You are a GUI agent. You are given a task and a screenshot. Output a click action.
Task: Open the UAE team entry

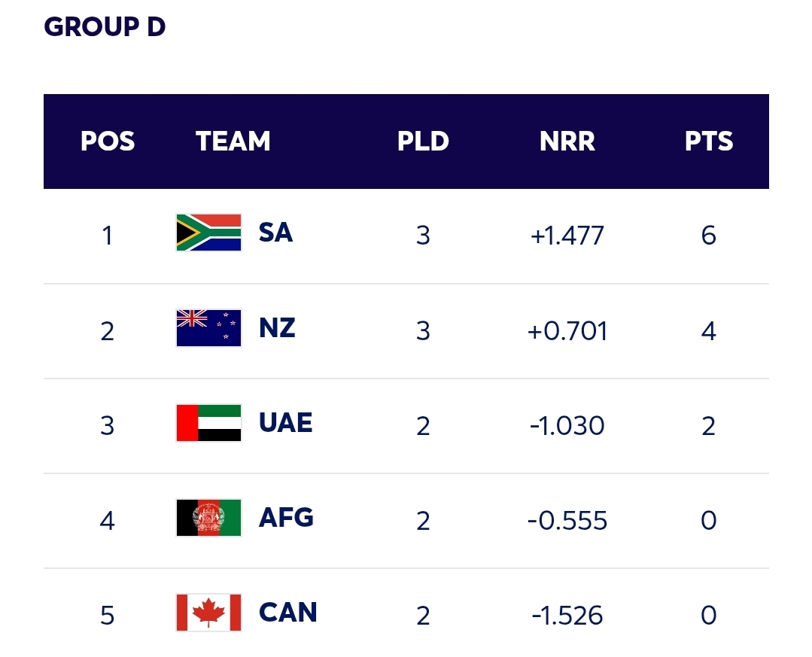coord(285,423)
